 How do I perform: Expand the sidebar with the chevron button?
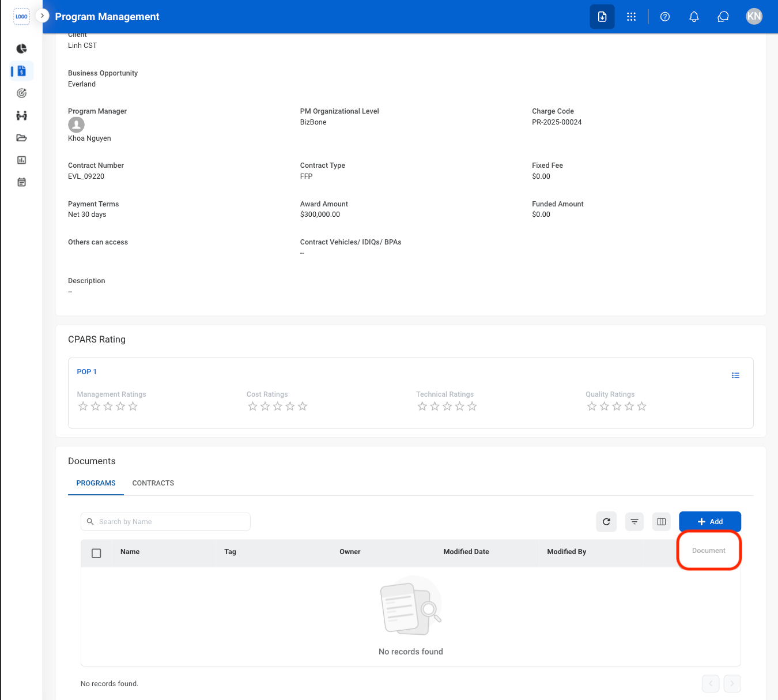(42, 16)
